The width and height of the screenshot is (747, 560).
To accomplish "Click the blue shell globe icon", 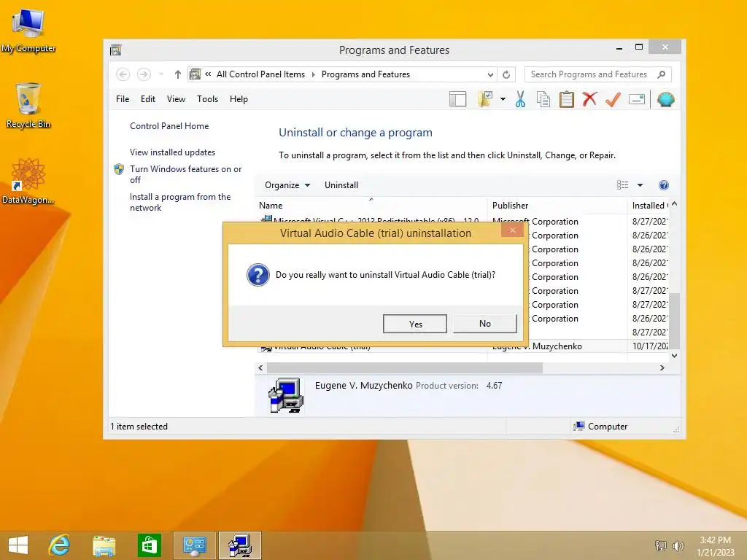I will pos(665,99).
